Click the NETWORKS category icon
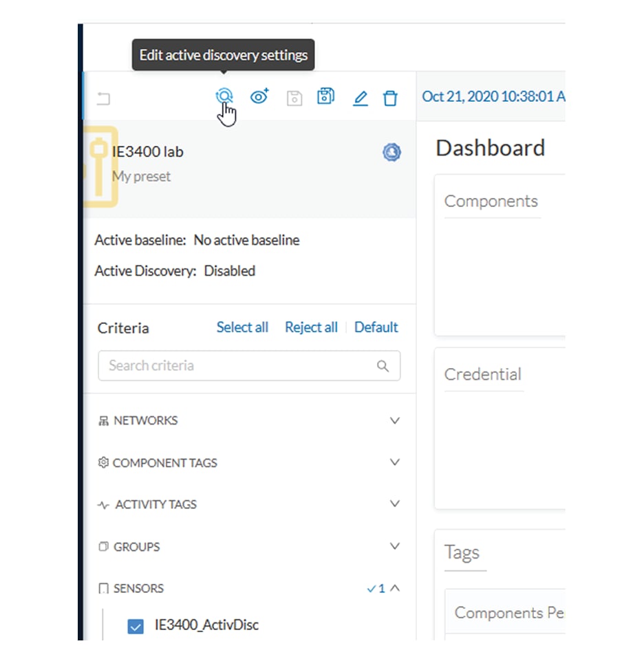Screen dimensions: 644x659 (103, 420)
